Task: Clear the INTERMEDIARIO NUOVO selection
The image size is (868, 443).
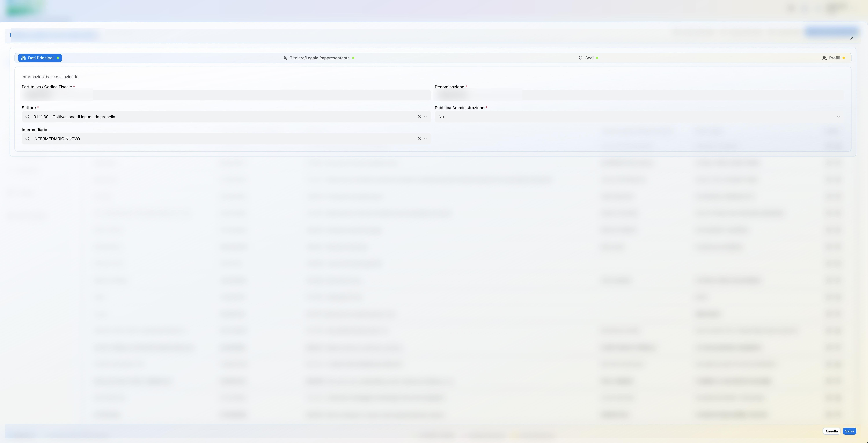Action: [x=420, y=139]
